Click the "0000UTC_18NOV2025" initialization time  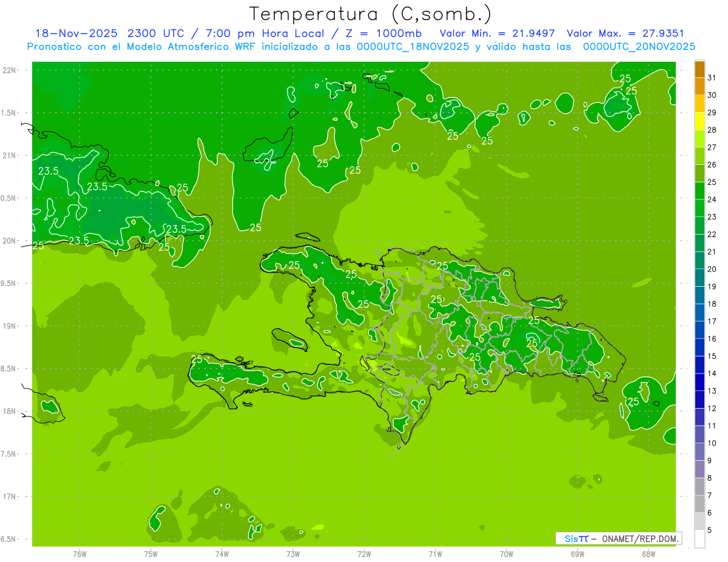click(413, 47)
